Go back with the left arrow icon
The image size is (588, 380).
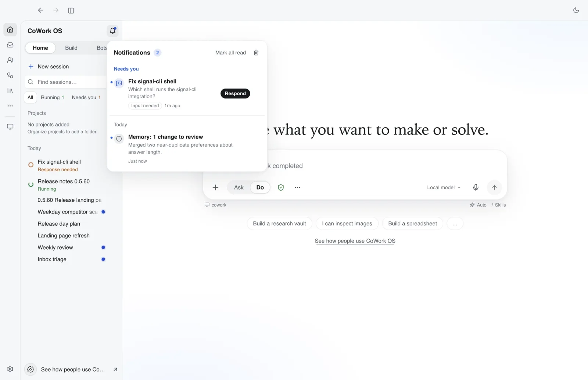pos(40,10)
